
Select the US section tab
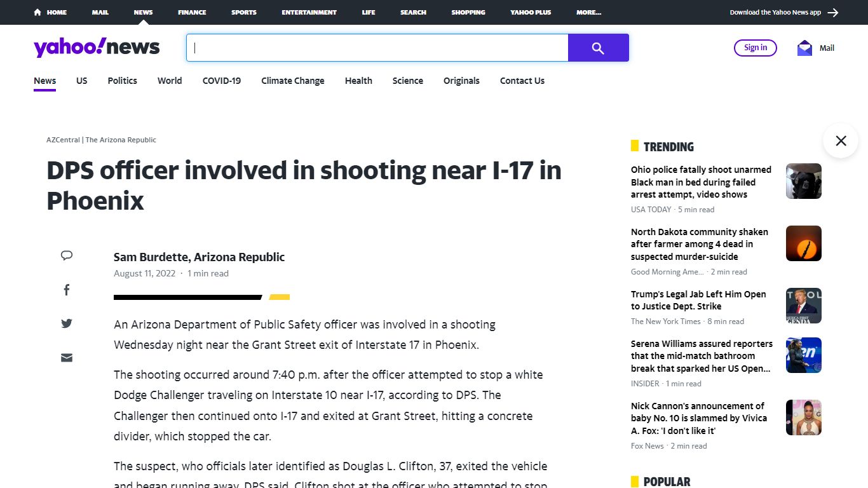coord(82,81)
